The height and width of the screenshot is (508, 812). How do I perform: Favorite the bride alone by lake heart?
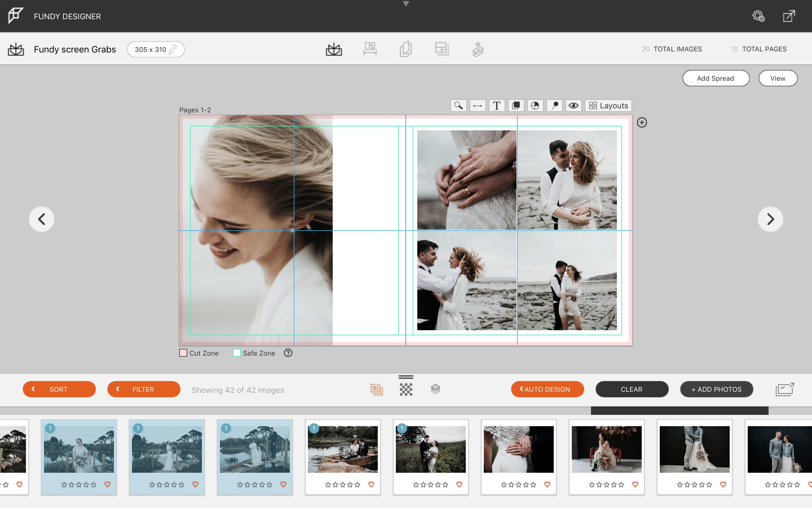(x=107, y=485)
